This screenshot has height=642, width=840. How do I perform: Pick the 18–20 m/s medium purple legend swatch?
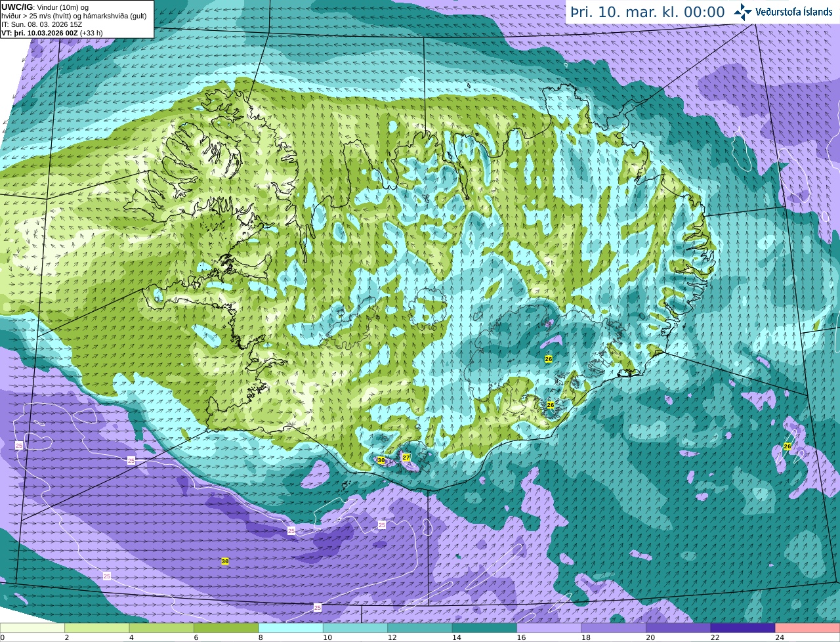[614, 628]
